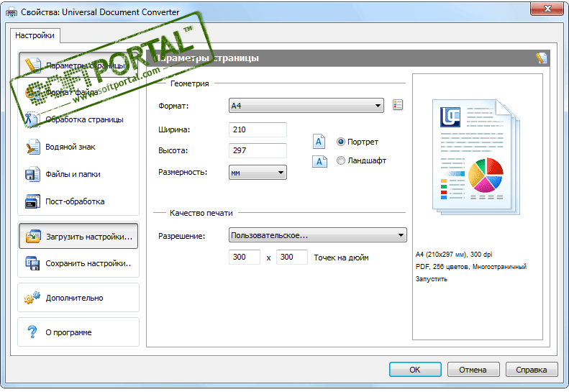
Task: Click the landscape page orientation icon
Action: [x=319, y=161]
